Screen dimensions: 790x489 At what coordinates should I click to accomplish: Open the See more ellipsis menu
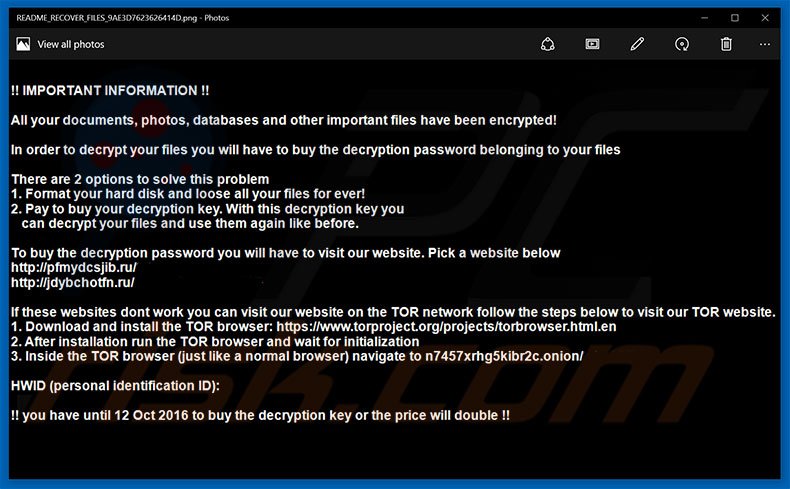(x=765, y=44)
